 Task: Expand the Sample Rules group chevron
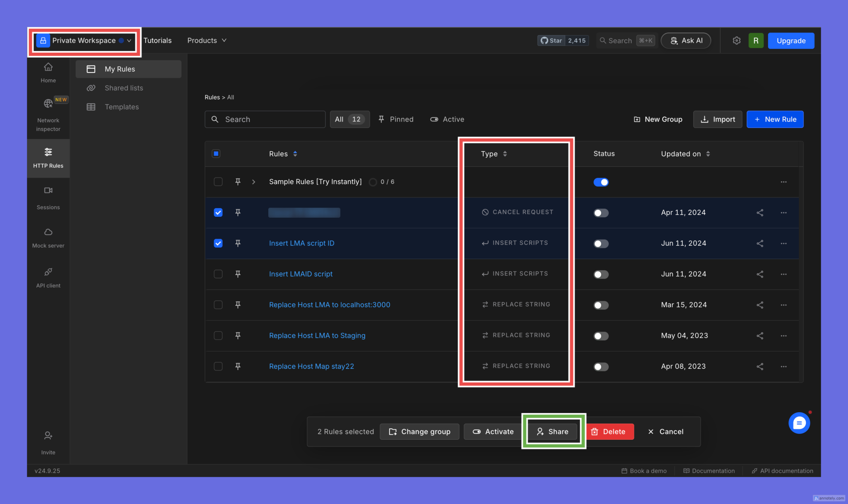coord(253,182)
